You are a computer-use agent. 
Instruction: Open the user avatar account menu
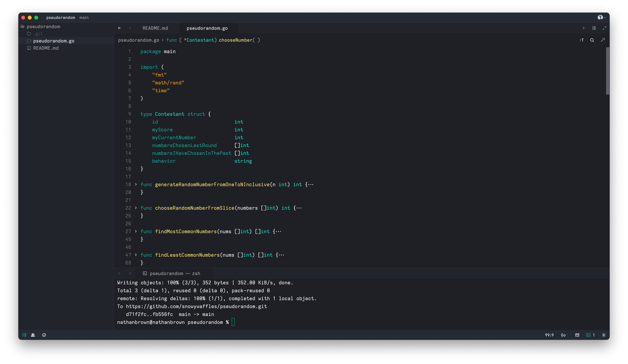pyautogui.click(x=601, y=18)
